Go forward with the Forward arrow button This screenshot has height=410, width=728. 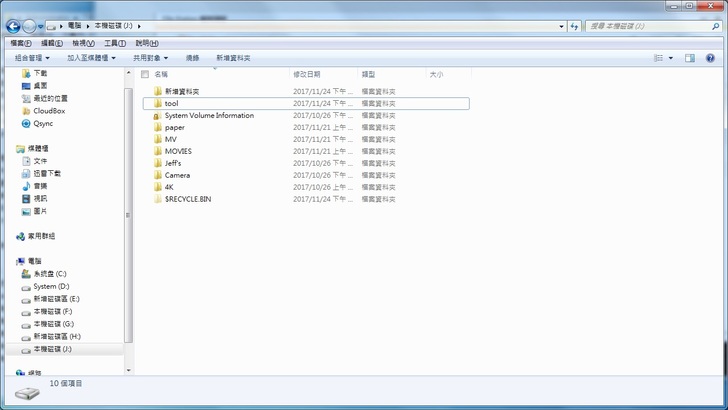tap(29, 26)
